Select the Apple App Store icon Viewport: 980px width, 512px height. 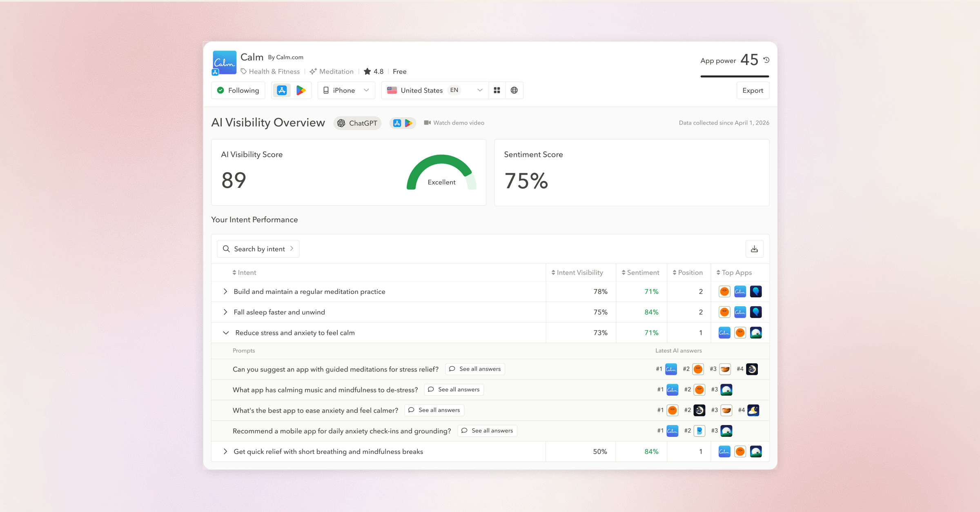coord(282,90)
